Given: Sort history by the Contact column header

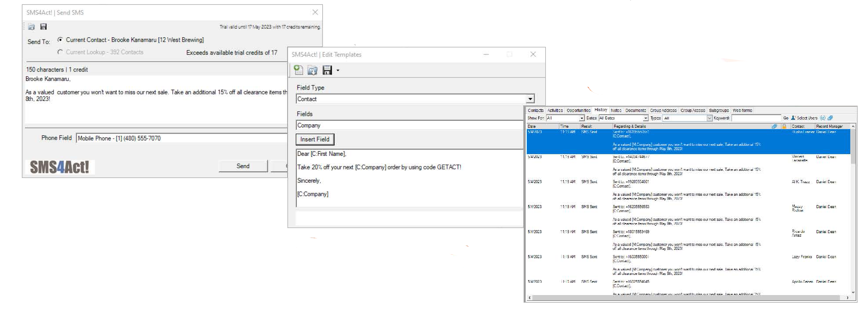Looking at the screenshot, I should click(802, 126).
